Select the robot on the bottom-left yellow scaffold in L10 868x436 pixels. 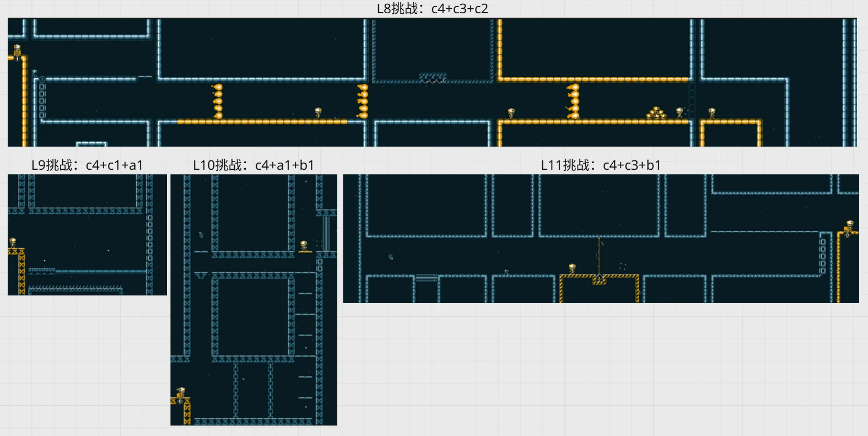181,392
